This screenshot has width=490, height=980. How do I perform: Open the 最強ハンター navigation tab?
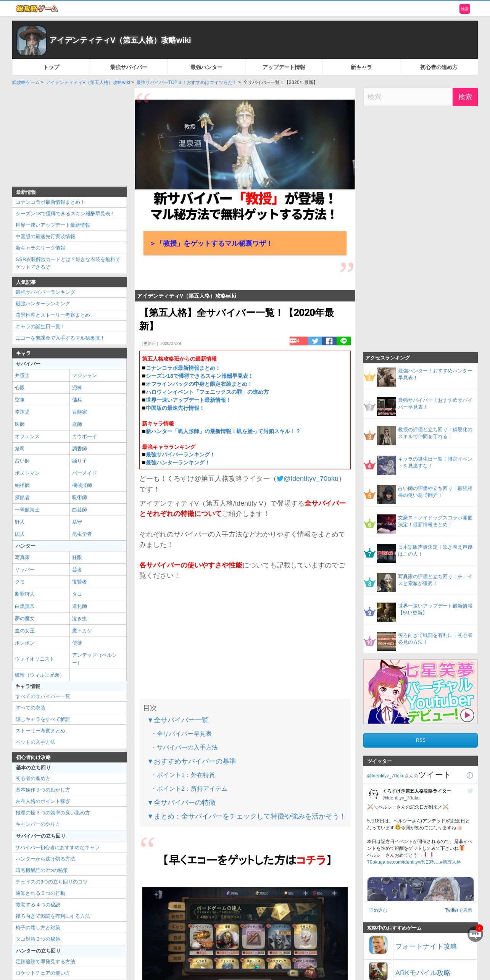pyautogui.click(x=206, y=67)
